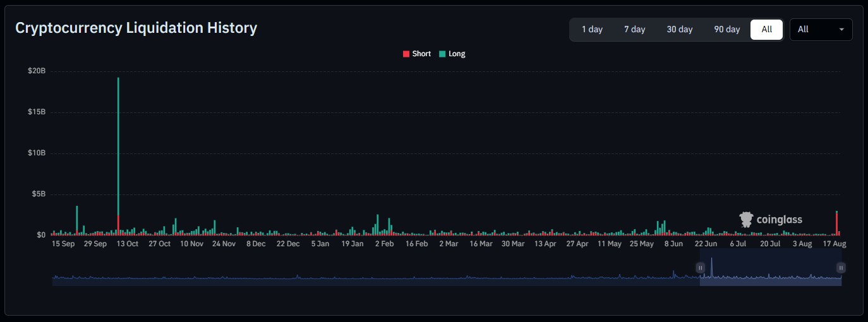The width and height of the screenshot is (868, 322).
Task: Click the coinglass watermark logo icon
Action: (x=746, y=219)
